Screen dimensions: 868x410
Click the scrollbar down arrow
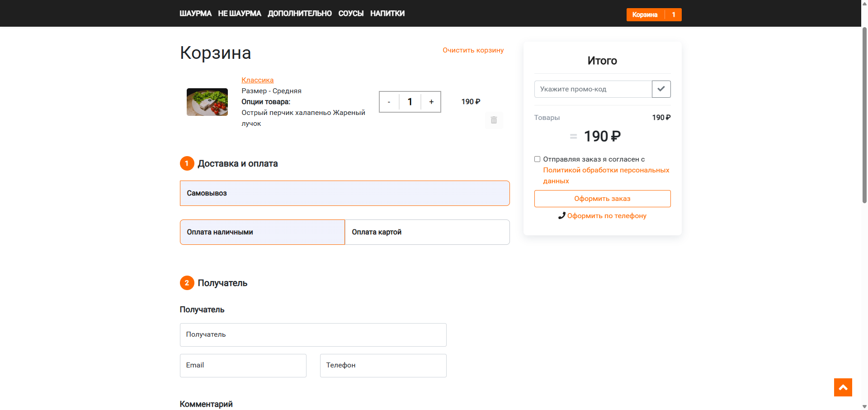click(x=864, y=406)
